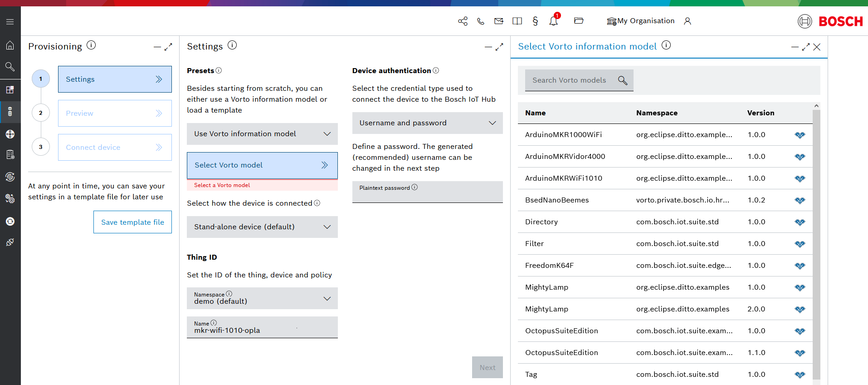Viewport: 868px width, 385px height.
Task: Open Vorto details icon for FreedomK64F
Action: tap(800, 266)
